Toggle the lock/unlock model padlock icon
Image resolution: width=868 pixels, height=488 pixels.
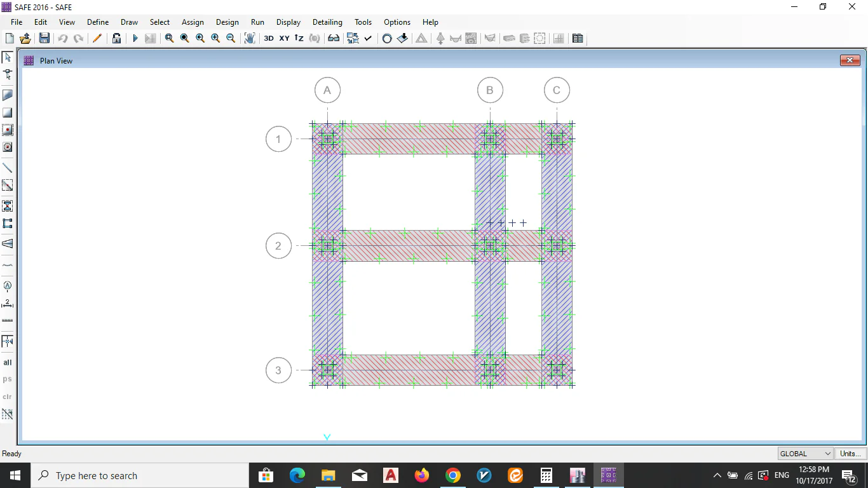pos(116,38)
